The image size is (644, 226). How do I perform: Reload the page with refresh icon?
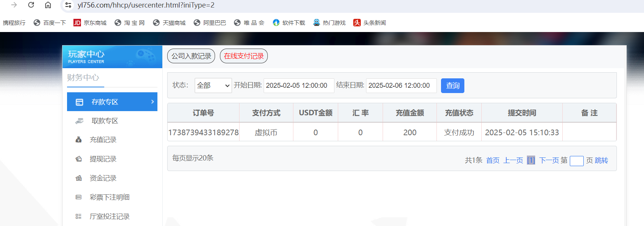click(x=31, y=5)
